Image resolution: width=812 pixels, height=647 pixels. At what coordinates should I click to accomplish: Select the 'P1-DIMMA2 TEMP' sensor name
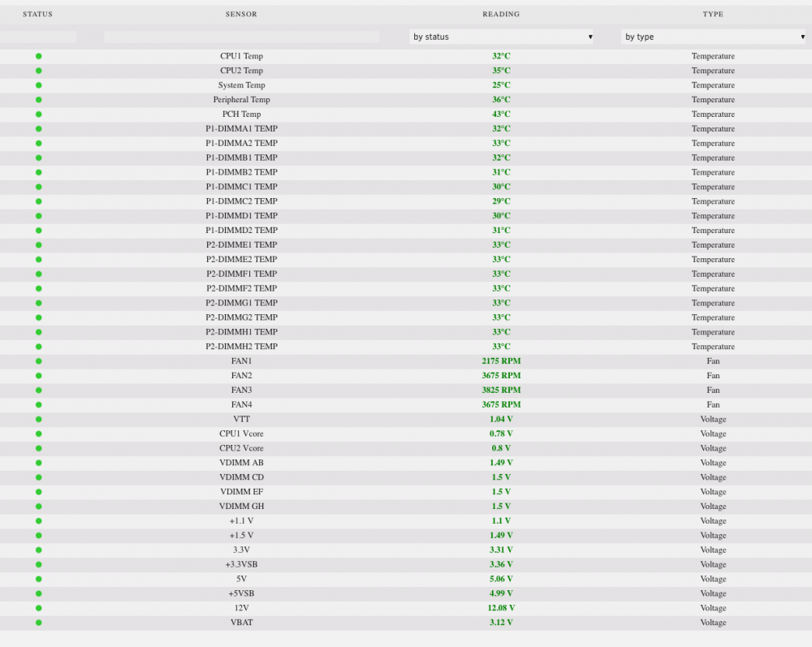click(x=241, y=143)
